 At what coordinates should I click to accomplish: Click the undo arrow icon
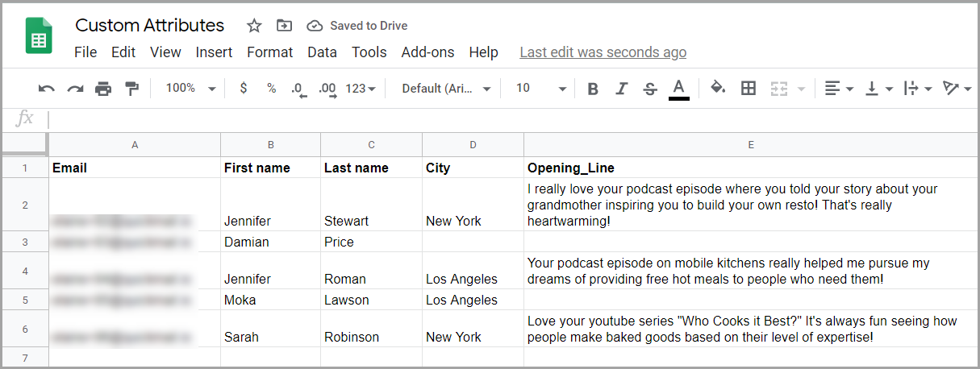click(47, 89)
